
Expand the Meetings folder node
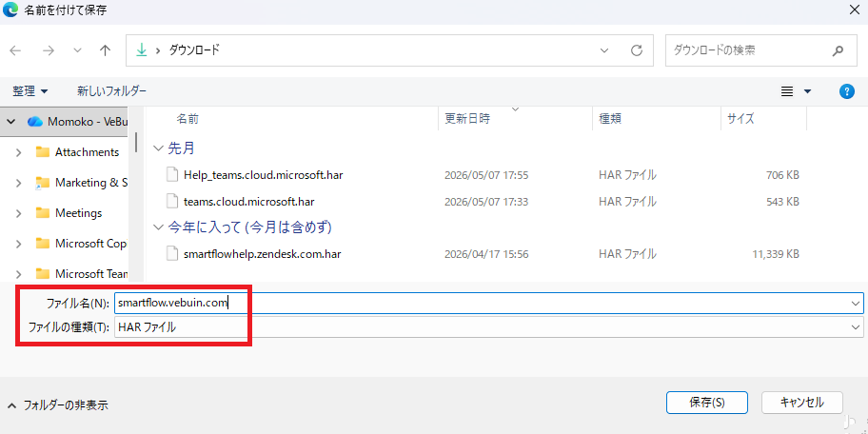18,213
